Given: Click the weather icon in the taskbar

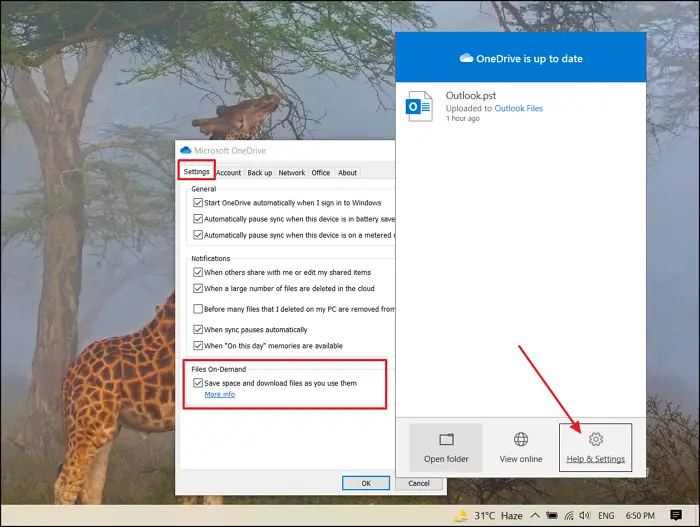Looking at the screenshot, I should click(x=461, y=515).
